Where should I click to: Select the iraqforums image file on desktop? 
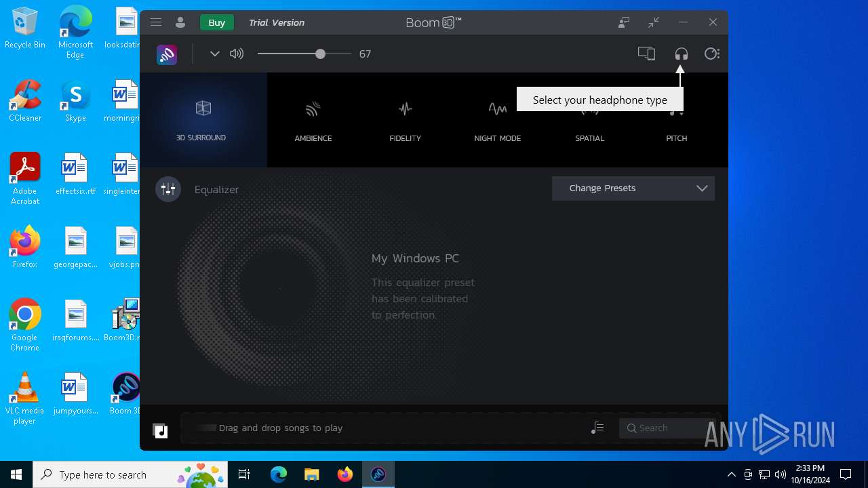pyautogui.click(x=75, y=321)
